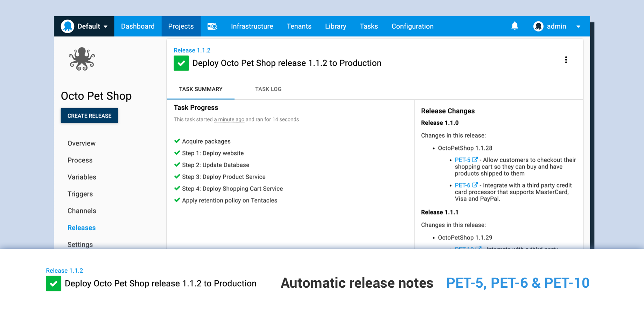This screenshot has width=644, height=315.
Task: Click the Octo Pet Shop octopus logo
Action: (x=82, y=59)
